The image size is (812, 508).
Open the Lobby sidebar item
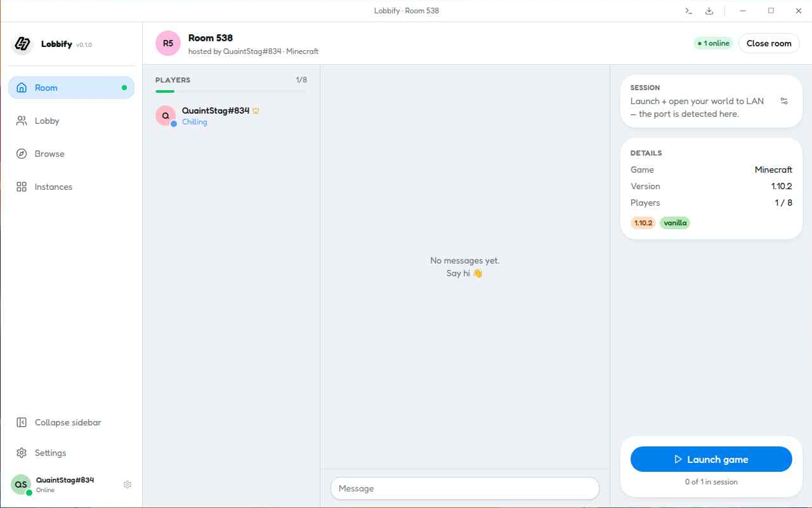click(x=71, y=121)
